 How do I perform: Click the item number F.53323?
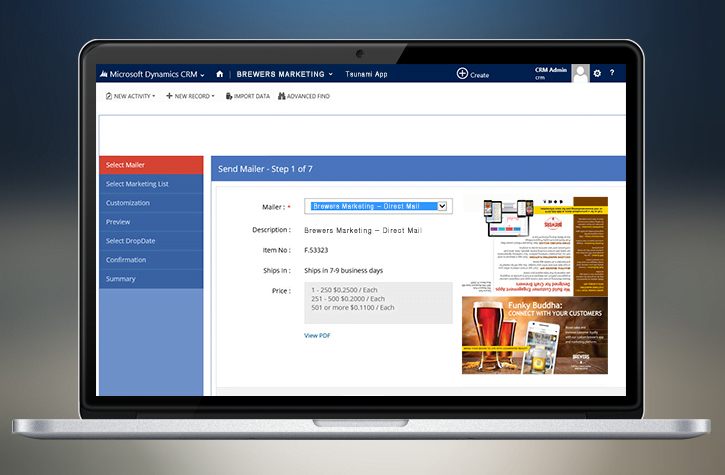(316, 250)
